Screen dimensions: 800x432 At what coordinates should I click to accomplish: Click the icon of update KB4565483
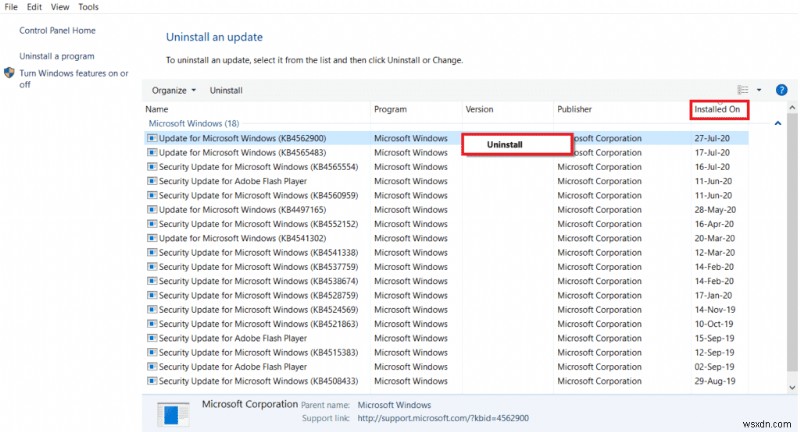(152, 153)
